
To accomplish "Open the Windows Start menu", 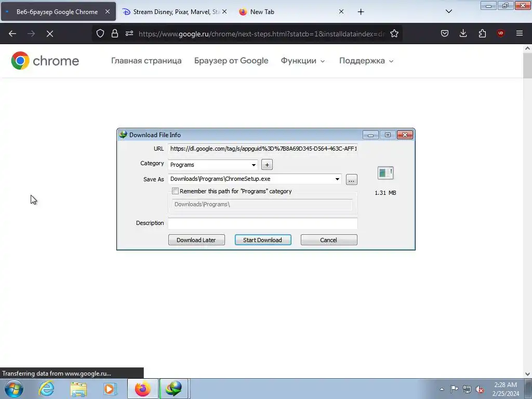I will 14,389.
